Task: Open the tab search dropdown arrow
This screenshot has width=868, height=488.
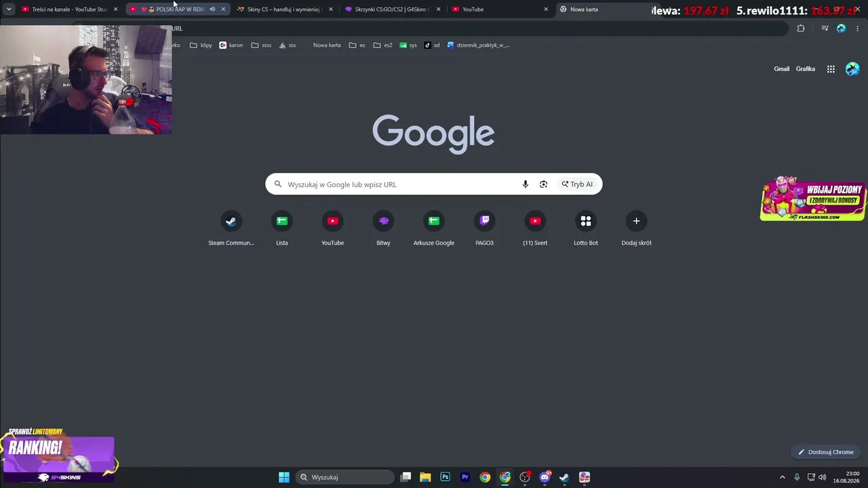Action: click(x=9, y=9)
